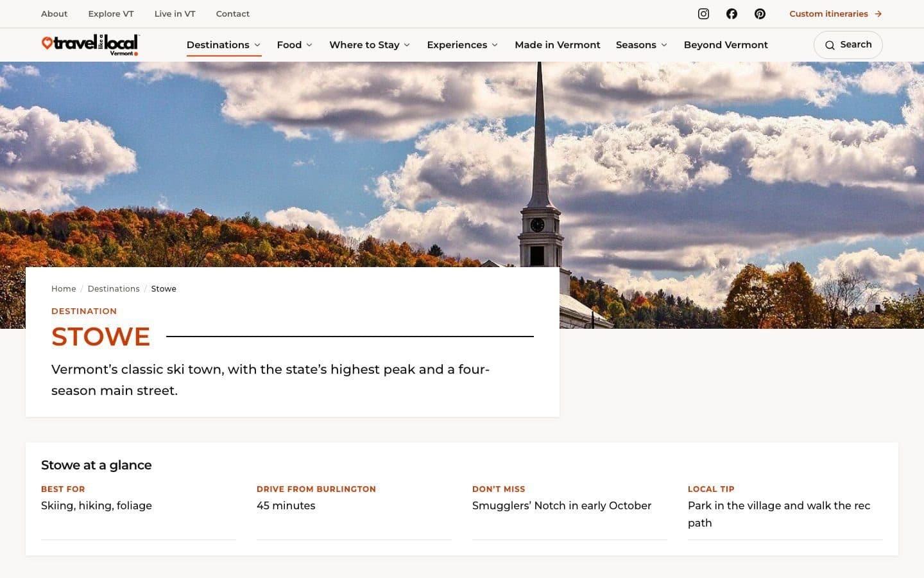The width and height of the screenshot is (924, 578).
Task: Open the Made in Vermont page
Action: [x=558, y=45]
